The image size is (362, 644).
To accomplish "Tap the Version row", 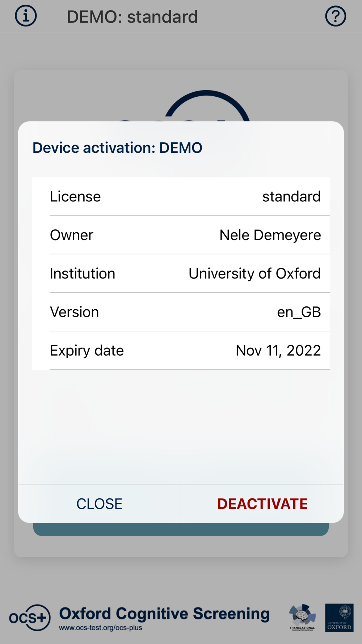I will pos(181,312).
